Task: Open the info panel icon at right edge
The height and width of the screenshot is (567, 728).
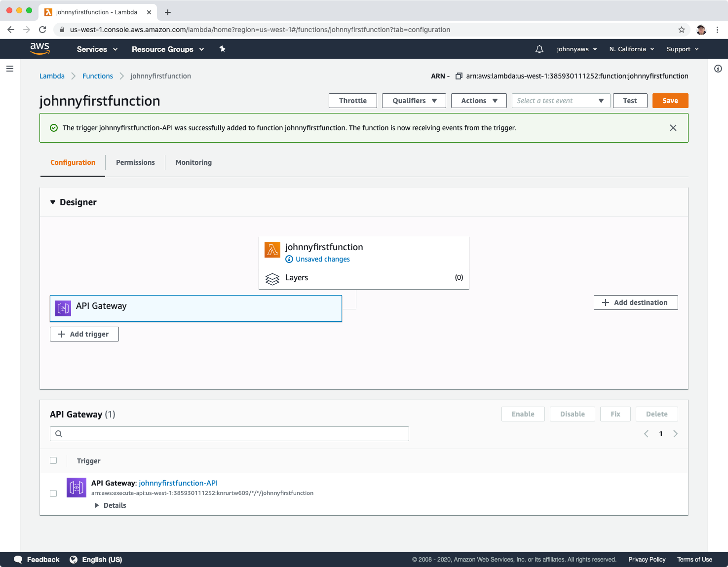Action: point(718,69)
